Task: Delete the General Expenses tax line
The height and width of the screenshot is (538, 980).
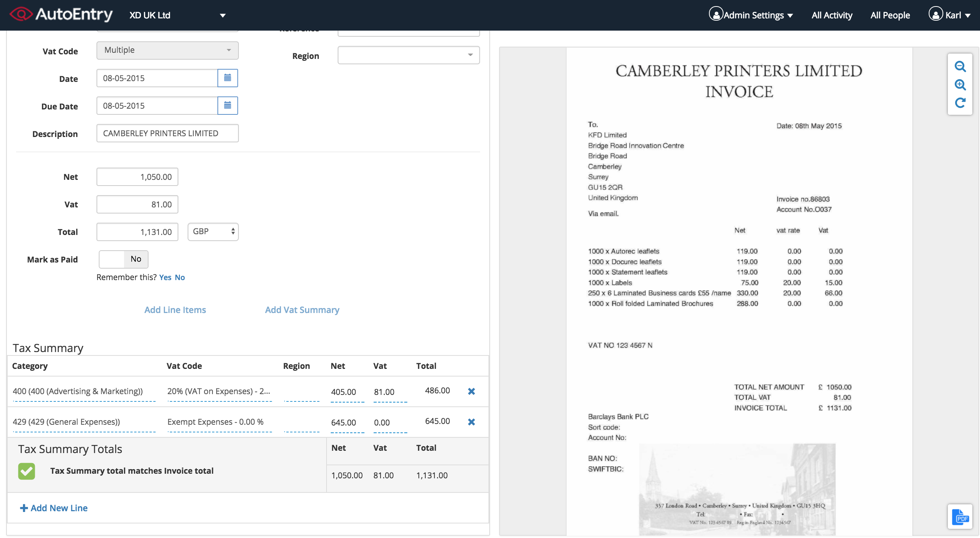Action: tap(471, 422)
